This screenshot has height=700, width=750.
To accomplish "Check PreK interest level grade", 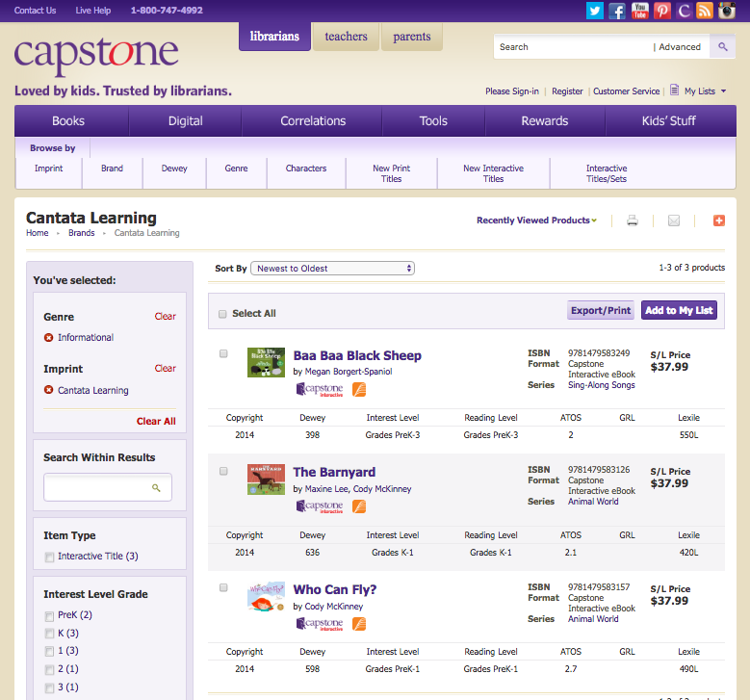I will (49, 616).
